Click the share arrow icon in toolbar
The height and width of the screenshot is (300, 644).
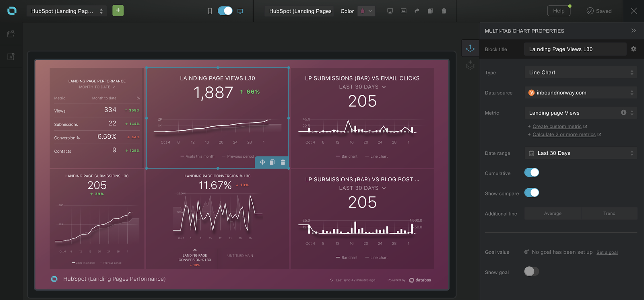click(x=417, y=11)
